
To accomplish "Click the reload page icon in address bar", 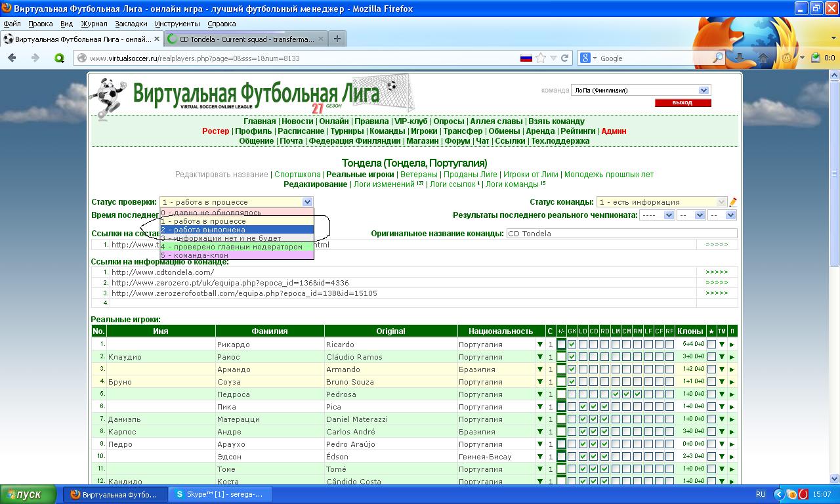I will [564, 58].
